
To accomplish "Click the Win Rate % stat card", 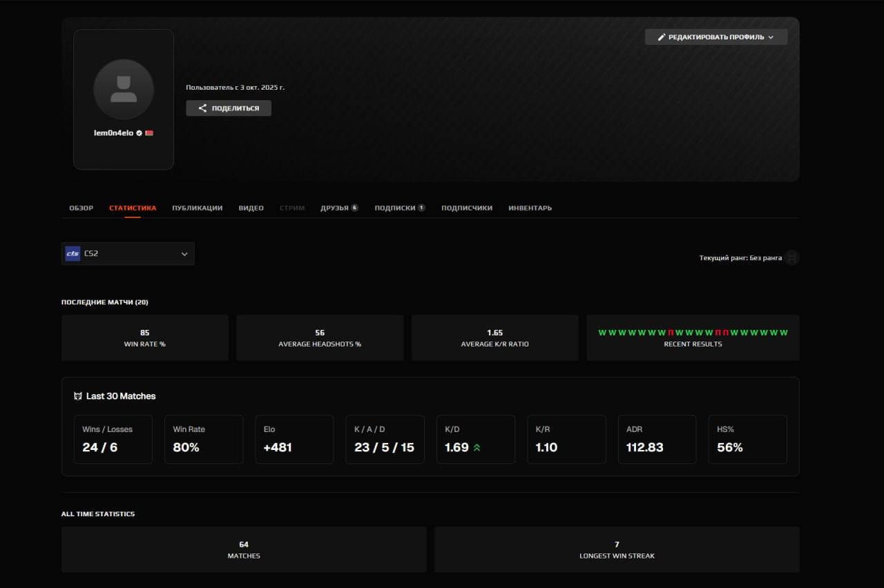I will coord(144,337).
